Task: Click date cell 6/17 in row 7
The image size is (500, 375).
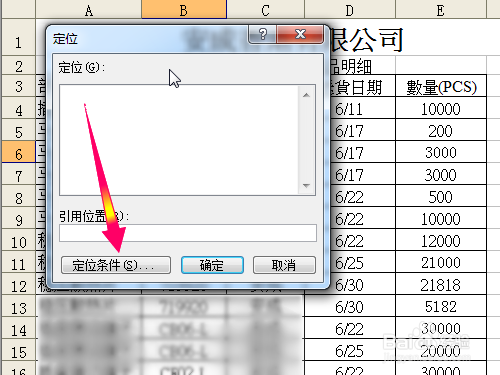Action: point(363,174)
